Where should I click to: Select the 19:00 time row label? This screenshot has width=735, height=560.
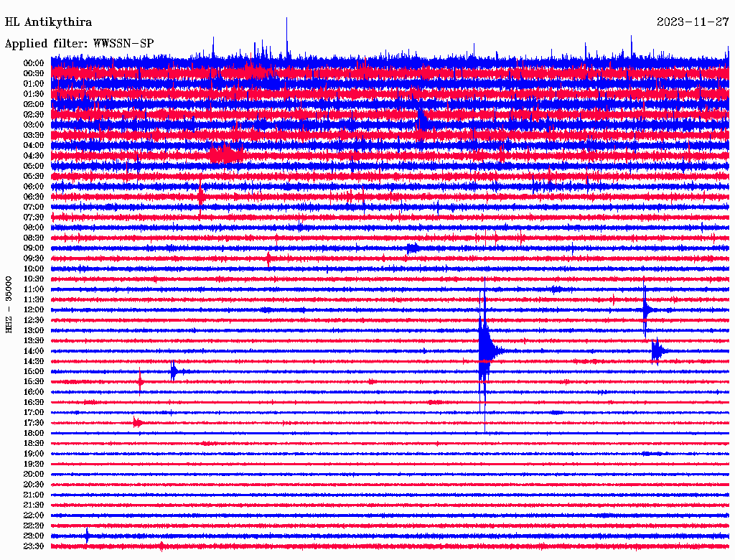pyautogui.click(x=34, y=454)
